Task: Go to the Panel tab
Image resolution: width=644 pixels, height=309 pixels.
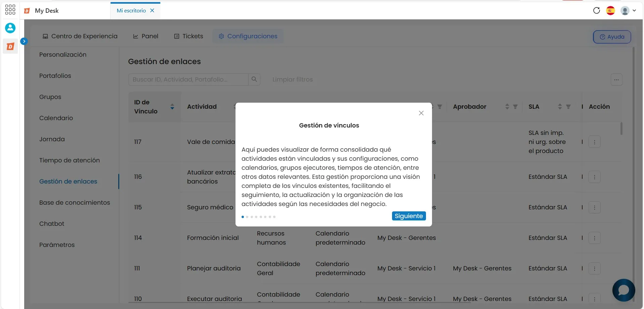Action: coord(145,36)
